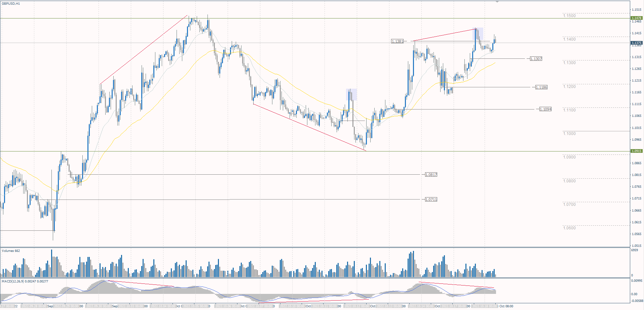
Task: Select the 1.1094 price level label
Action: pos(545,109)
